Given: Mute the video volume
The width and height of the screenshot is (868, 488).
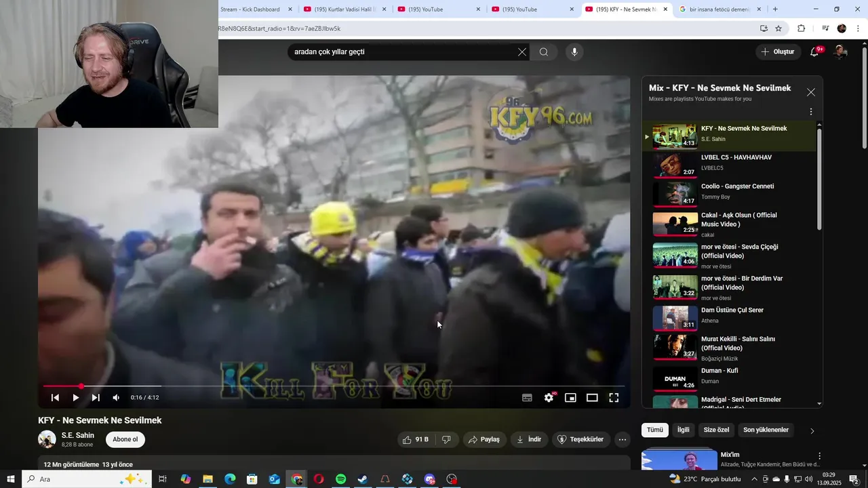Looking at the screenshot, I should click(116, 398).
